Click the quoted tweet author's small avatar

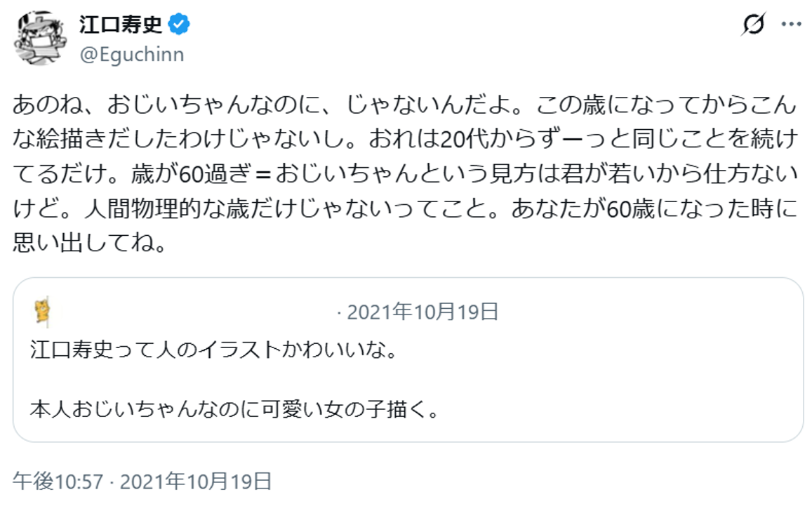click(44, 312)
